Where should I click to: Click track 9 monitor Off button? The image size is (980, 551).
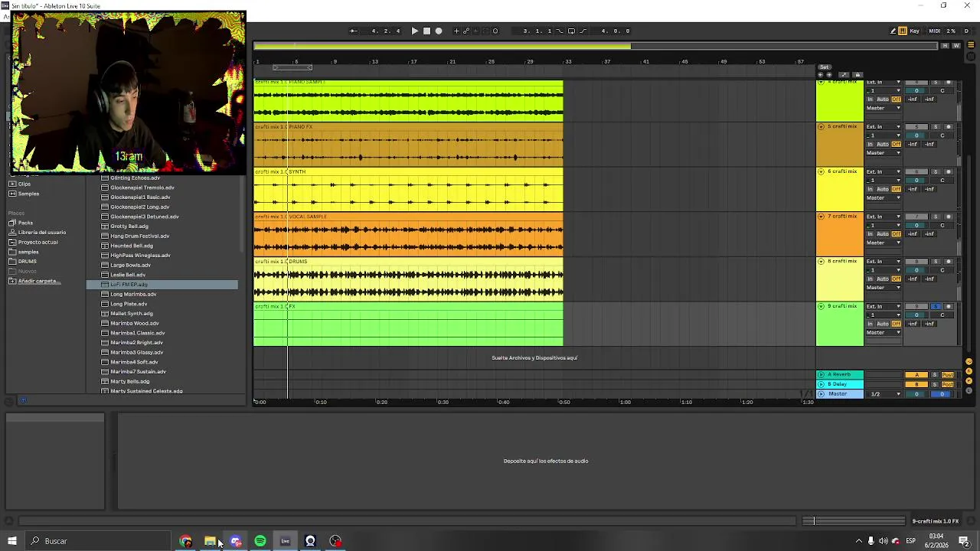tap(897, 324)
